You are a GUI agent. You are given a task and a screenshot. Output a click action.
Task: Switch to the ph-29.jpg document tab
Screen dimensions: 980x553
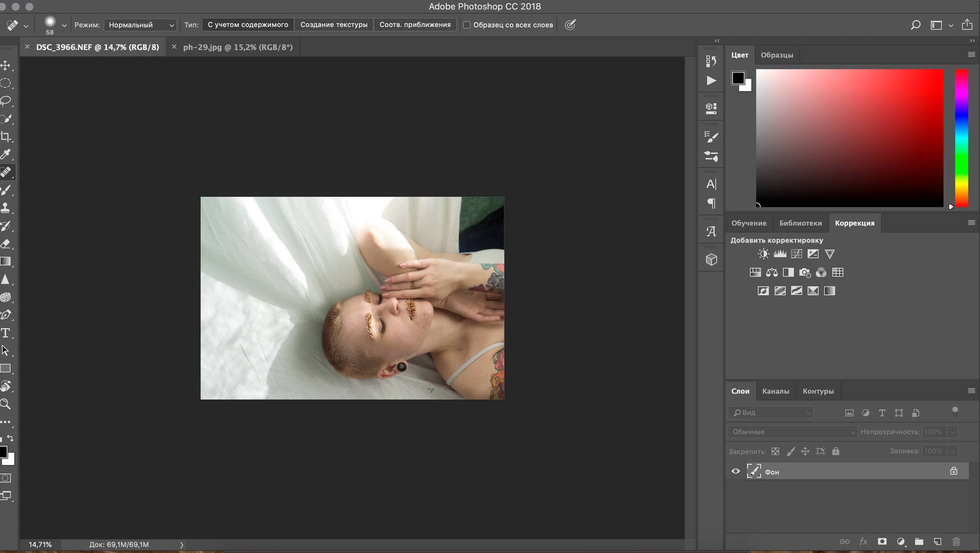(237, 47)
